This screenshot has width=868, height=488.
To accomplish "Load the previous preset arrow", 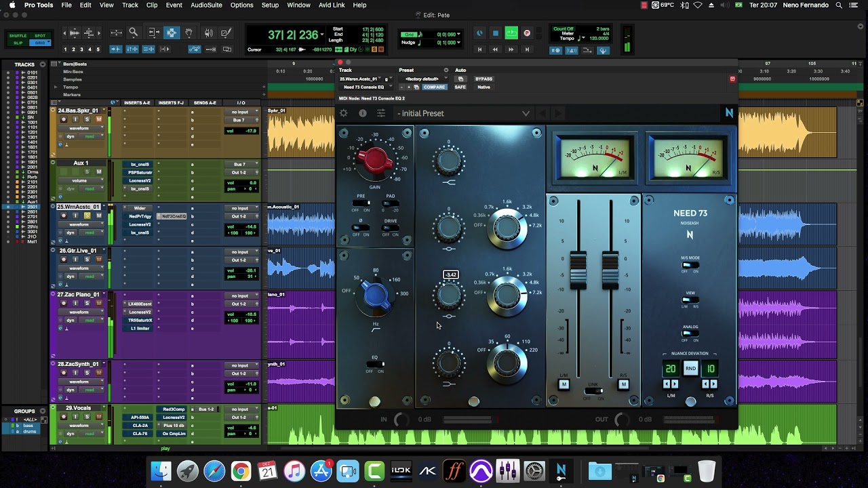I will [x=543, y=113].
